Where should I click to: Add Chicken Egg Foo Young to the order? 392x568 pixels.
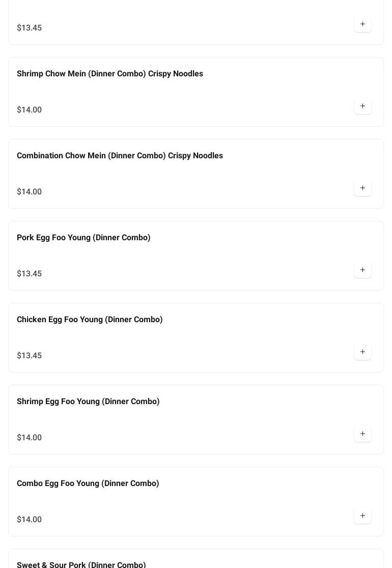click(362, 352)
